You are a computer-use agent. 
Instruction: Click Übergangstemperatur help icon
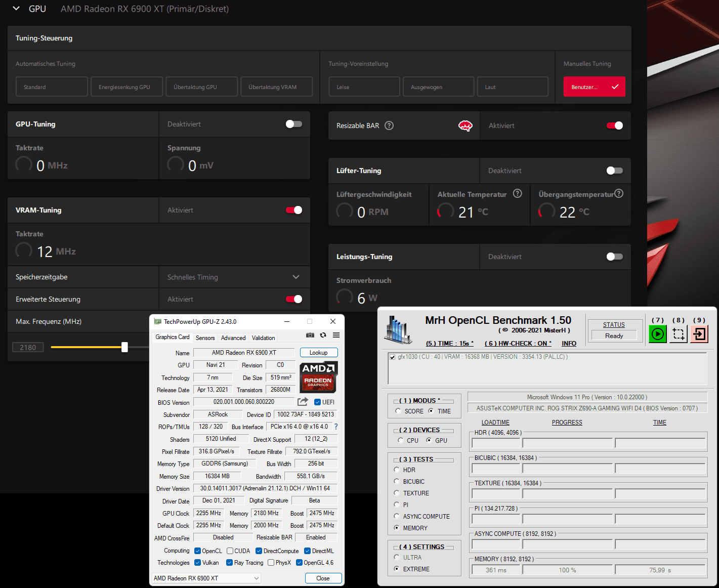point(619,193)
